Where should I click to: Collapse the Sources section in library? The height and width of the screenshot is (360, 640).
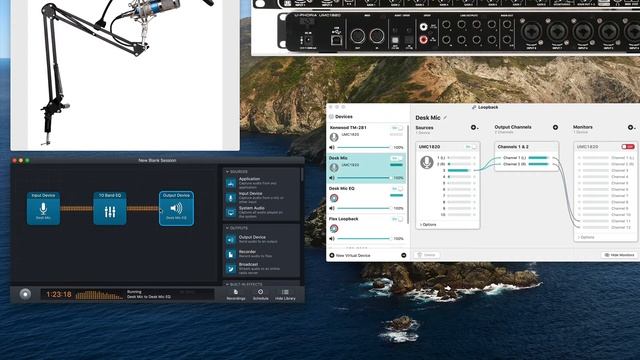227,172
